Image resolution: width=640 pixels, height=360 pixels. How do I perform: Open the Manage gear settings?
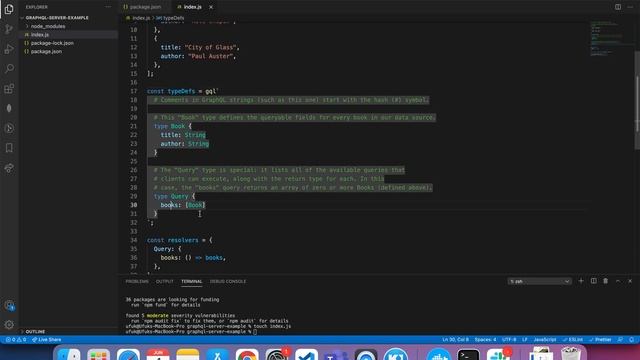tap(9, 325)
